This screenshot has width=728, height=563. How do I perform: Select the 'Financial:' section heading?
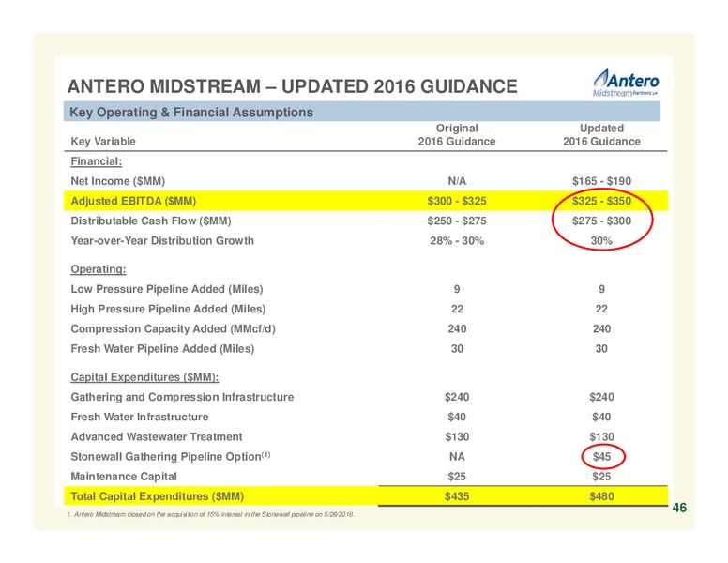coord(96,161)
